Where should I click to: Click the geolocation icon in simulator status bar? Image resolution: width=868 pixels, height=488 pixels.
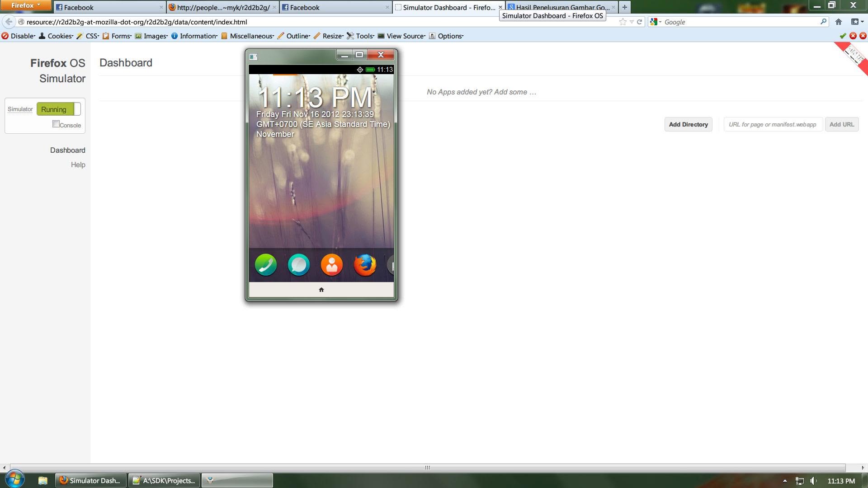pos(360,70)
